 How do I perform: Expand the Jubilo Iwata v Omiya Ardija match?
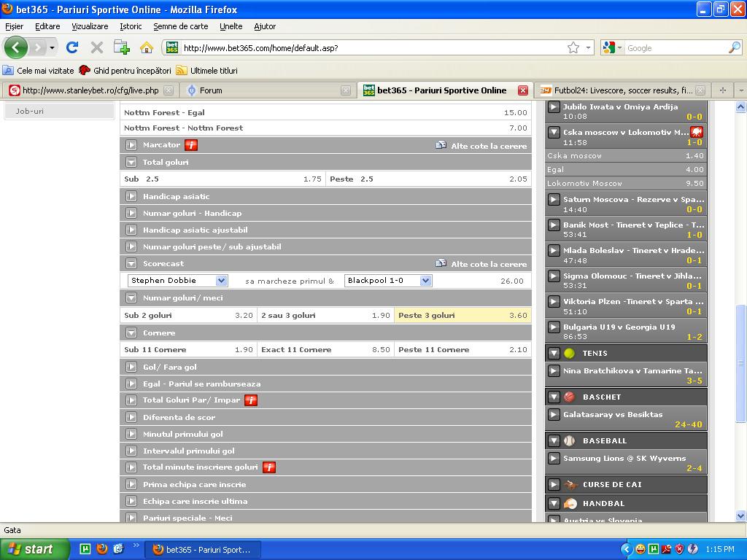[553, 106]
